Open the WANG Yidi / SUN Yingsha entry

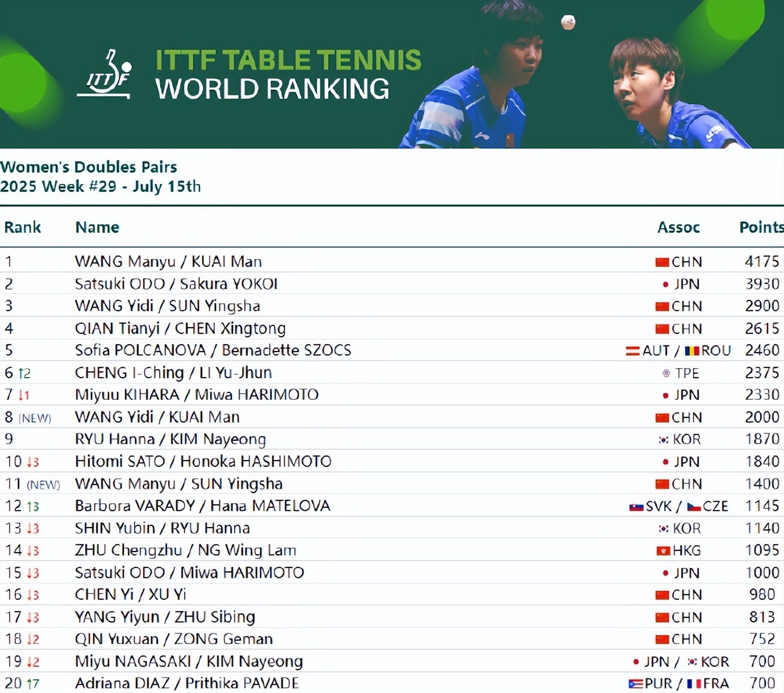point(168,306)
